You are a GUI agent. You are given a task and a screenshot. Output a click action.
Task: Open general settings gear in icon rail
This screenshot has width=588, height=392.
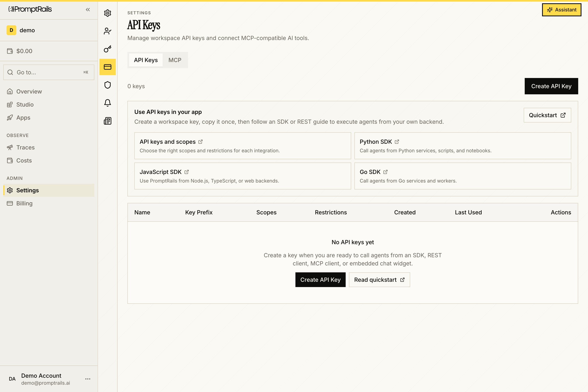click(x=108, y=13)
